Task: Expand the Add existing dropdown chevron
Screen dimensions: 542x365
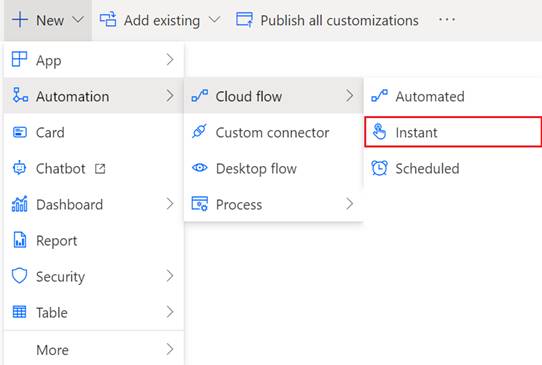Action: tap(214, 20)
